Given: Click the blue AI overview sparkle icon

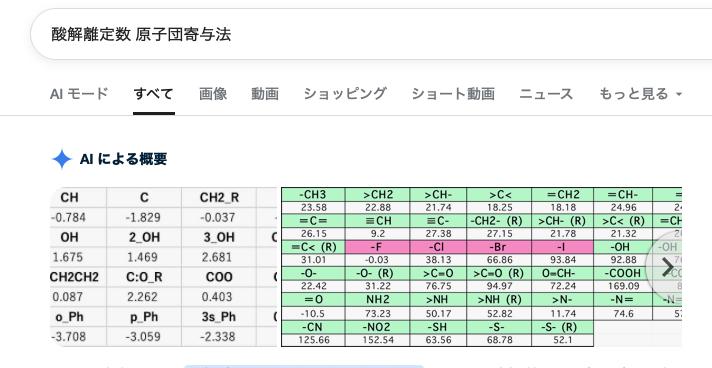Looking at the screenshot, I should [62, 159].
